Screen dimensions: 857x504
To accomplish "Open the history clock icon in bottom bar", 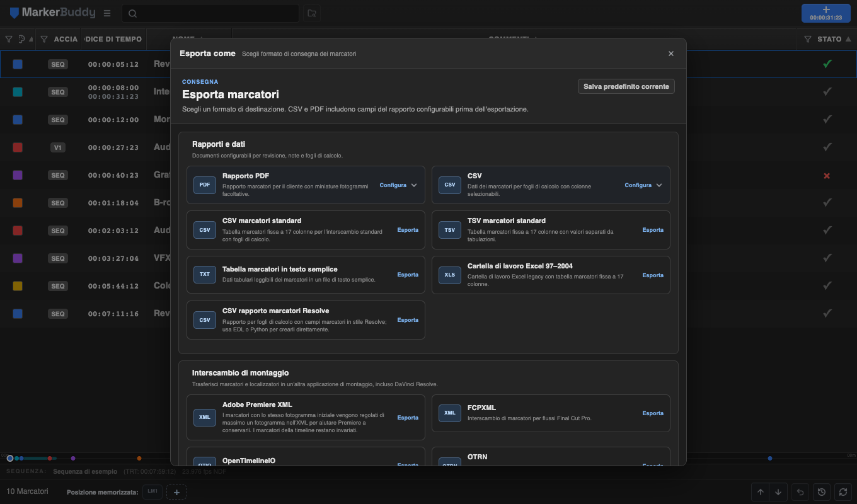I will pos(822,492).
